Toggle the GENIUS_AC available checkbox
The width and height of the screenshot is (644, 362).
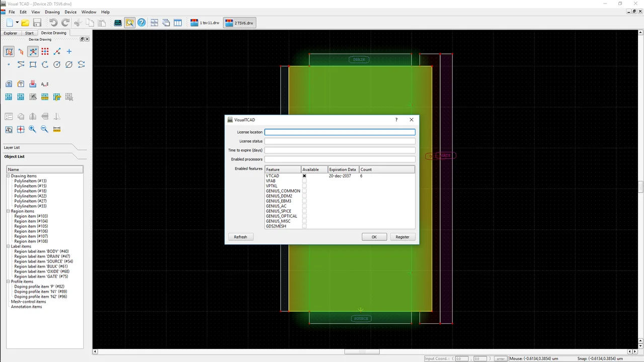[x=304, y=206]
